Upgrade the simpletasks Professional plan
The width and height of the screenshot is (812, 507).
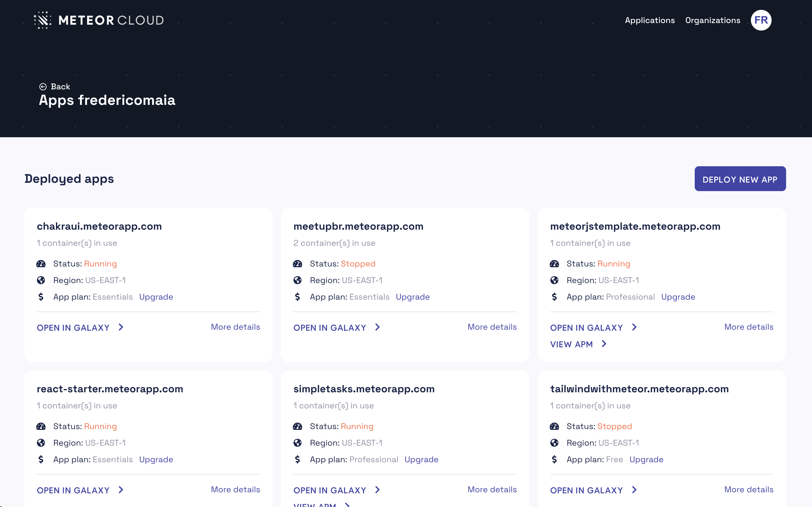click(x=422, y=460)
